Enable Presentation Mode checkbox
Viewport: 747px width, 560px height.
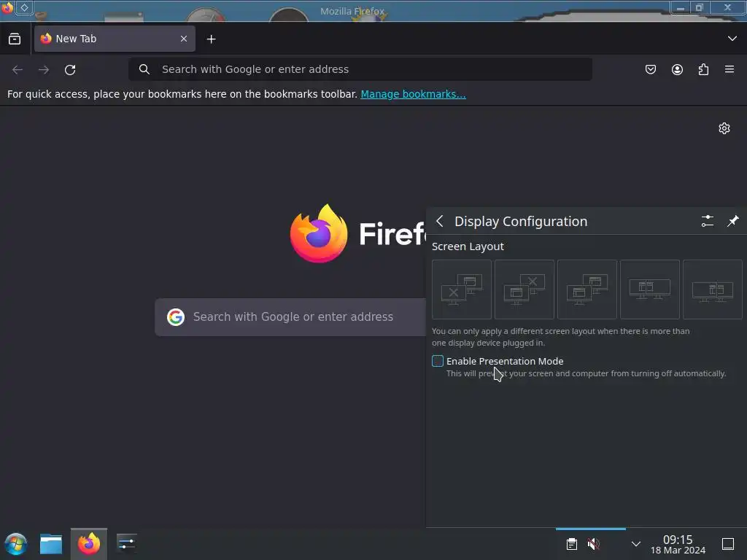point(438,361)
